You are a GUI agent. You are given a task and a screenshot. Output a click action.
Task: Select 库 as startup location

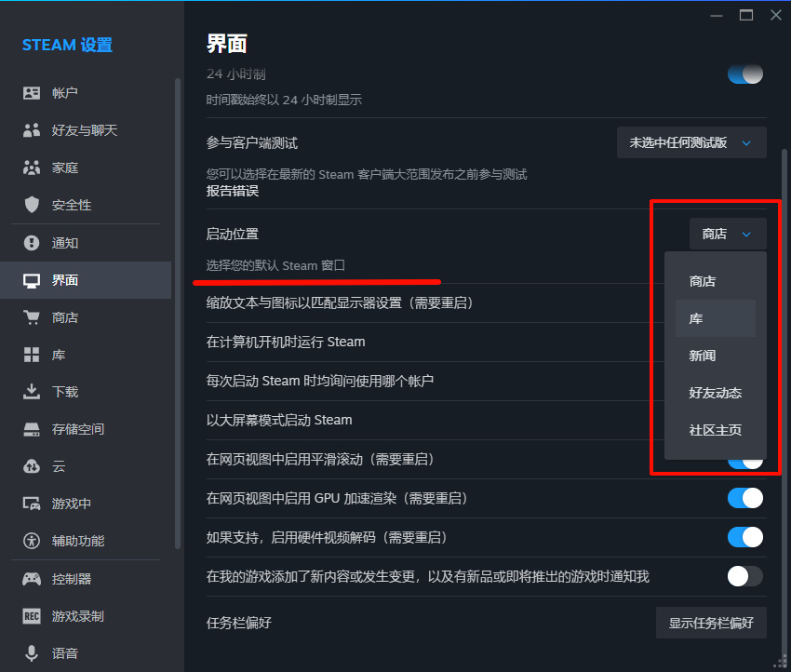pyautogui.click(x=716, y=318)
